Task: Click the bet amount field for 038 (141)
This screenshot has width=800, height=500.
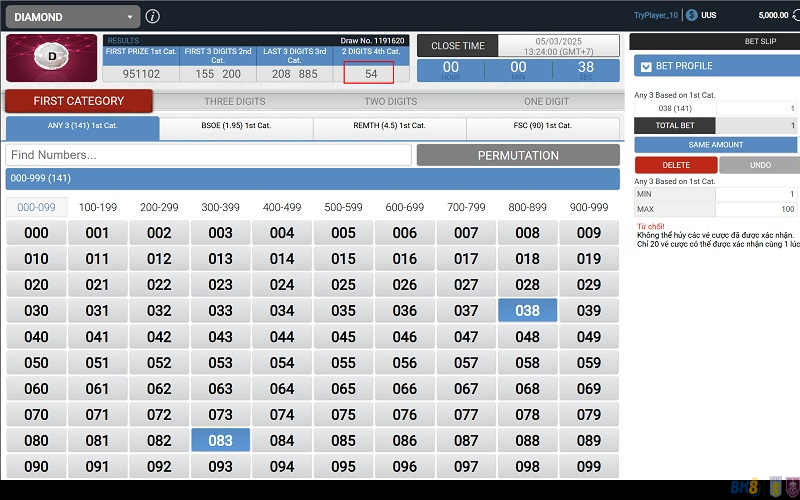Action: [x=757, y=108]
